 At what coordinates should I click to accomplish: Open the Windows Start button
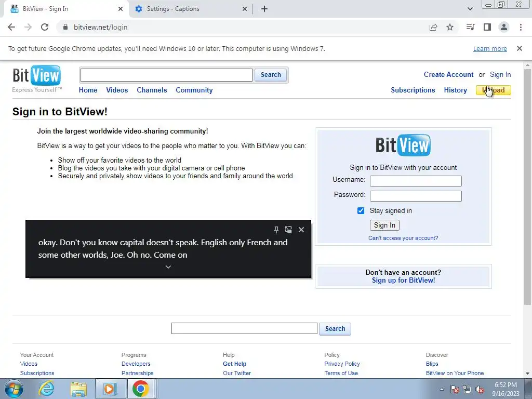click(14, 389)
